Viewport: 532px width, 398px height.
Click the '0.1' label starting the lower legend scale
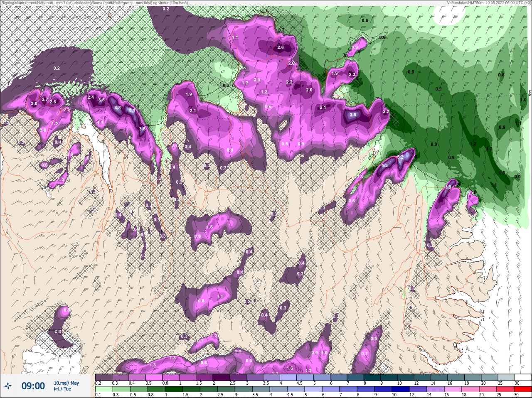pos(98,395)
